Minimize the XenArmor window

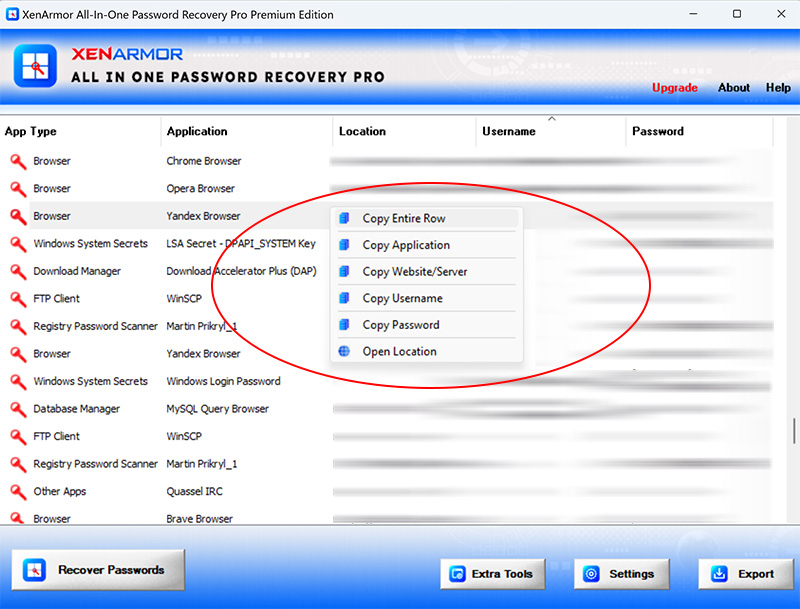(x=693, y=14)
